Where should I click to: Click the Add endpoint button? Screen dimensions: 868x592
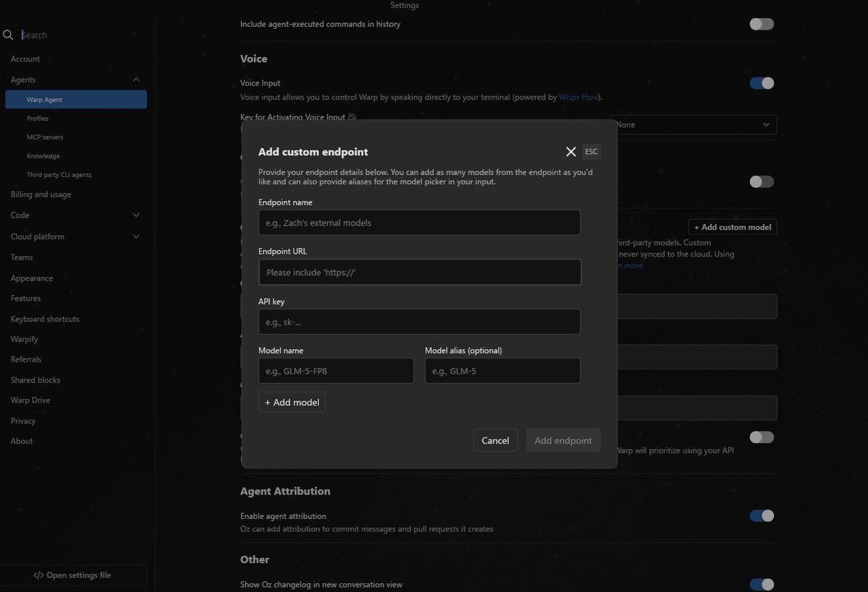coord(563,440)
